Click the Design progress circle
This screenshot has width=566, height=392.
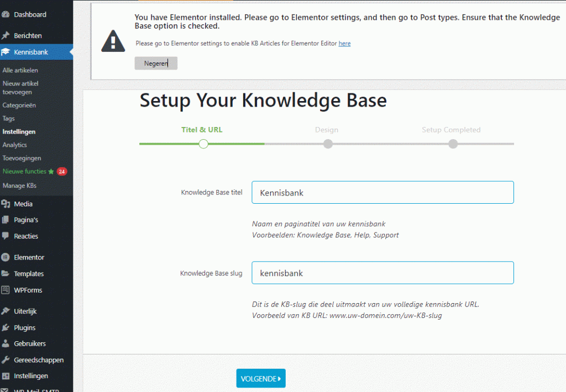click(328, 144)
